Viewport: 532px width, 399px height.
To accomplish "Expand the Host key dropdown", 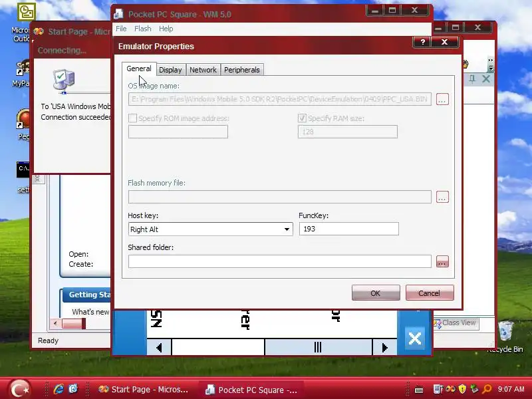I will [x=287, y=229].
